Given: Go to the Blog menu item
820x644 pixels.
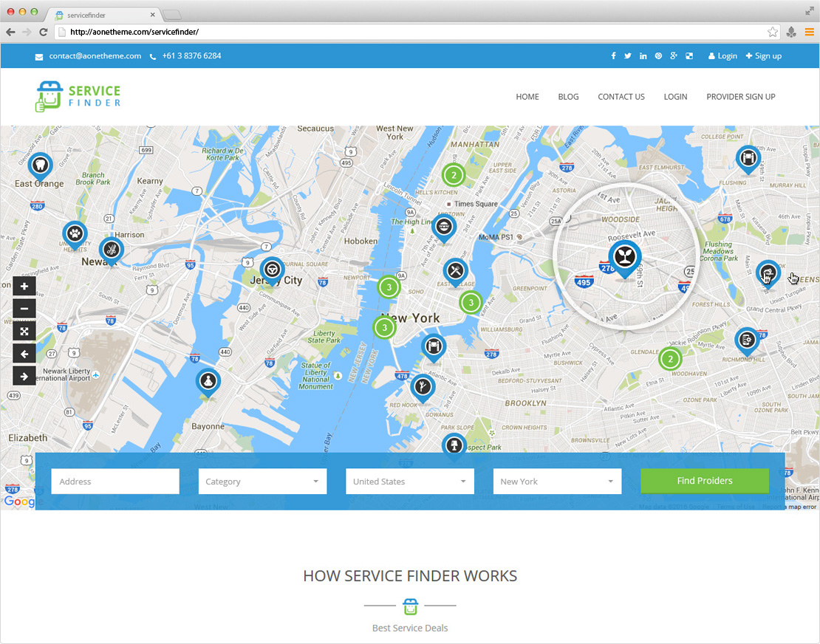Looking at the screenshot, I should [x=568, y=97].
